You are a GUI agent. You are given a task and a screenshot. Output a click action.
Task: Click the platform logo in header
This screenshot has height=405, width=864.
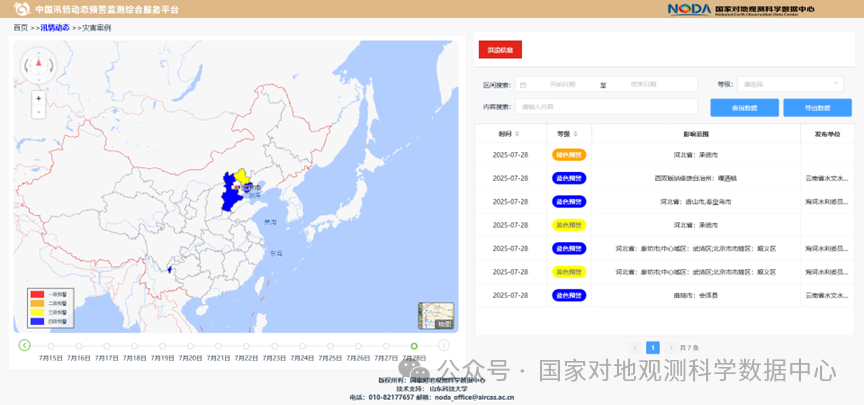pyautogui.click(x=21, y=8)
